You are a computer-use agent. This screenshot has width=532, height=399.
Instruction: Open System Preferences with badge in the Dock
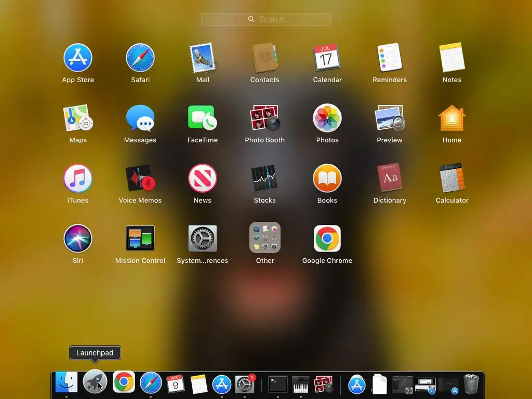tap(245, 384)
